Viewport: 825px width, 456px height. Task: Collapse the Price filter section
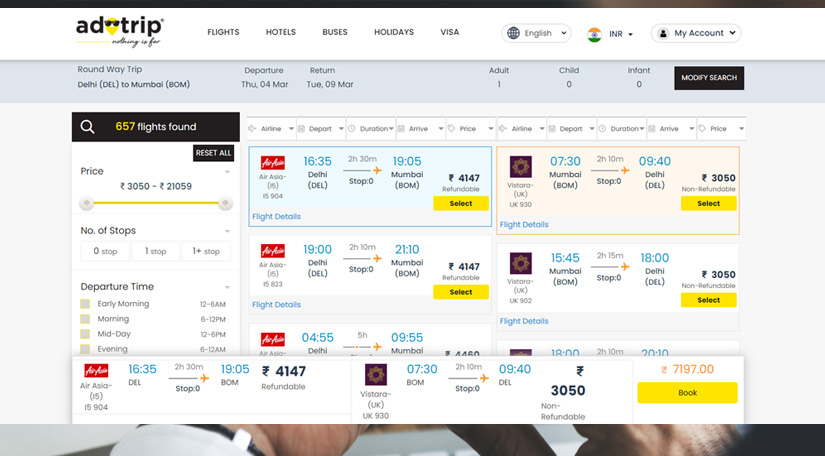(227, 172)
